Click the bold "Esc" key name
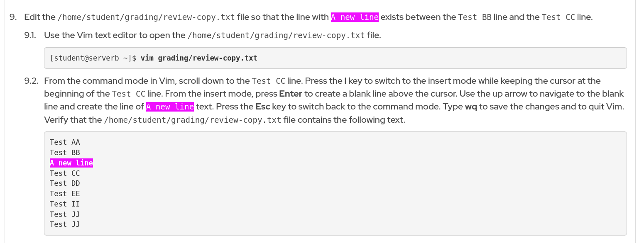644x243 pixels. 262,107
